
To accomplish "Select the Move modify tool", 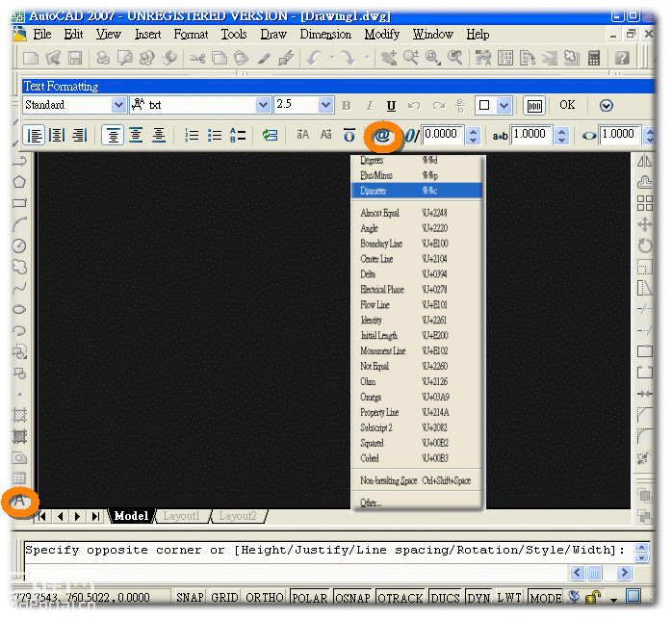I will (645, 224).
